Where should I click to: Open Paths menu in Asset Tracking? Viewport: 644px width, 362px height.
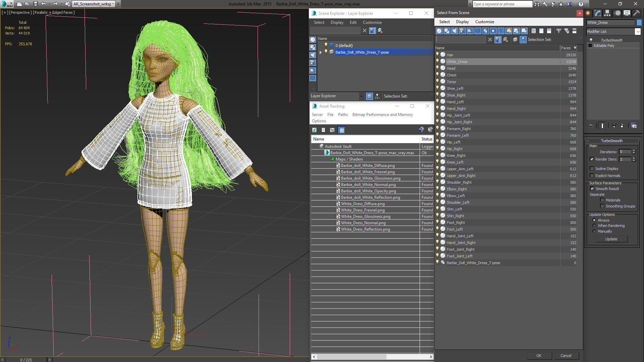tap(343, 115)
